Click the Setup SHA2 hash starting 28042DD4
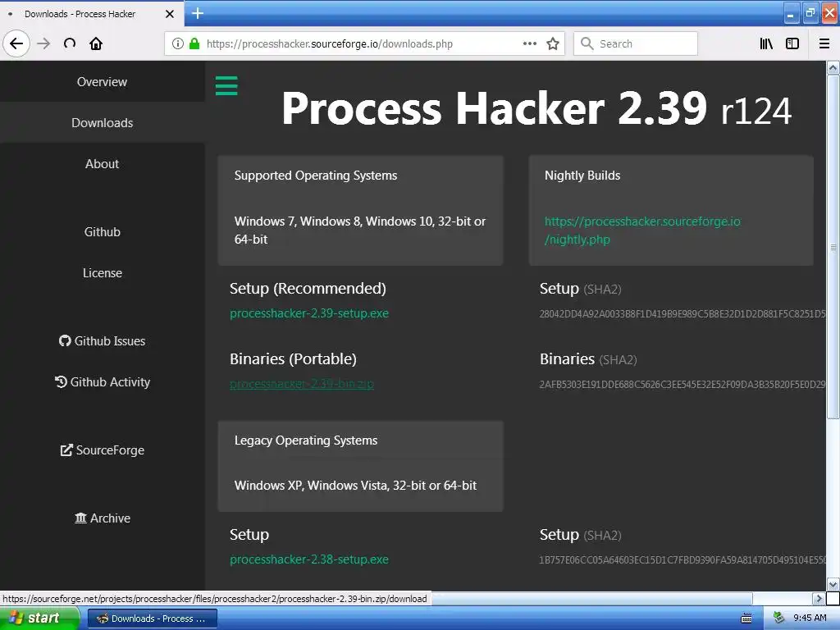 point(682,314)
